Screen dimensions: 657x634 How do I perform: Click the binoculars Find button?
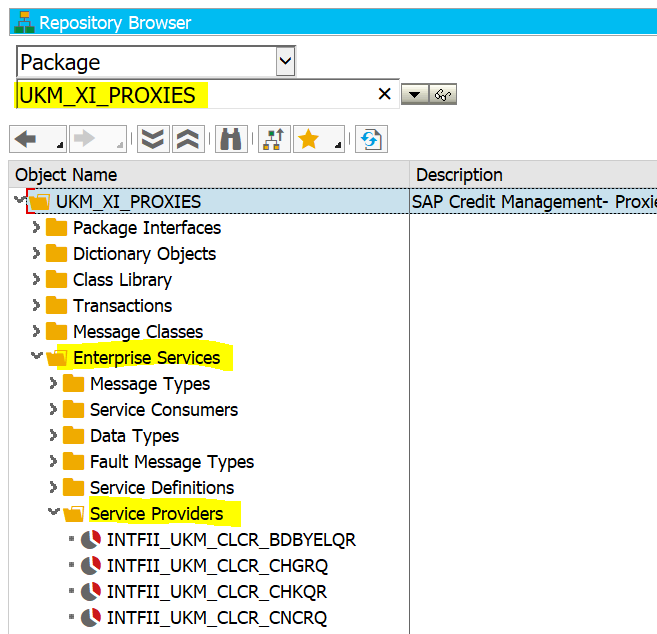point(231,139)
